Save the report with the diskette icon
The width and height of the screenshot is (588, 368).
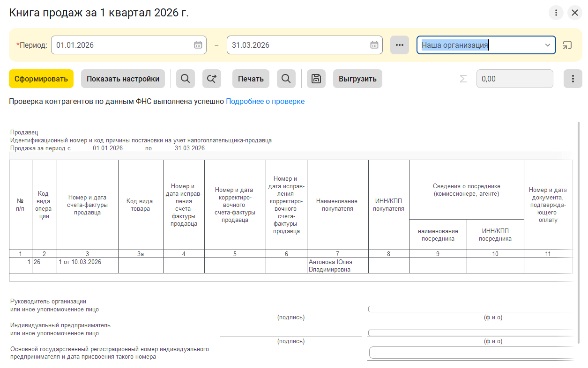(x=316, y=79)
